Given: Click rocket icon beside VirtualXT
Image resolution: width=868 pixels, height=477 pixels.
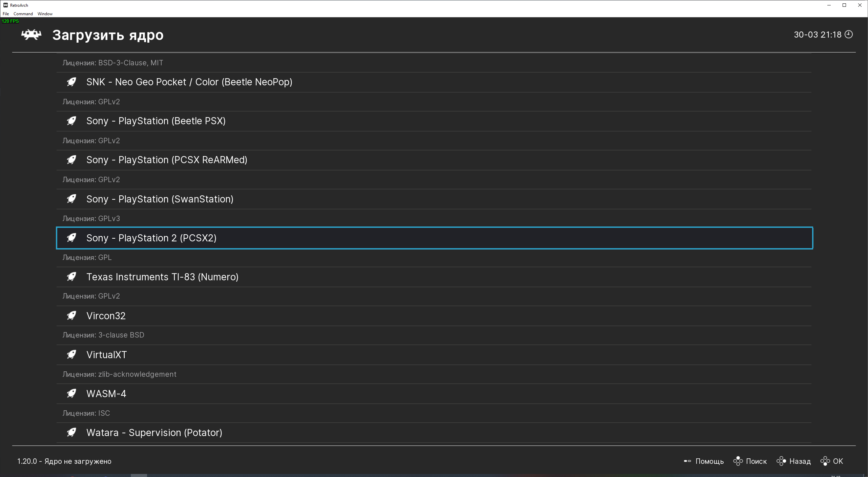Looking at the screenshot, I should [71, 355].
